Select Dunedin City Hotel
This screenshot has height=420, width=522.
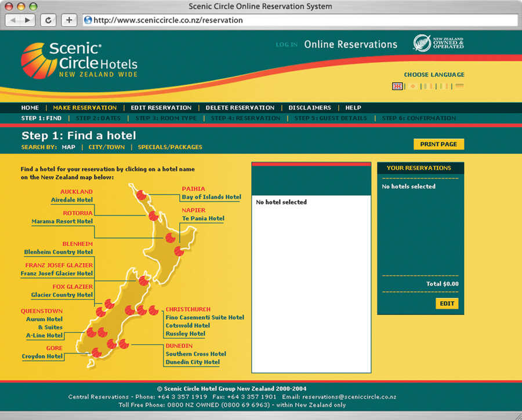(193, 362)
